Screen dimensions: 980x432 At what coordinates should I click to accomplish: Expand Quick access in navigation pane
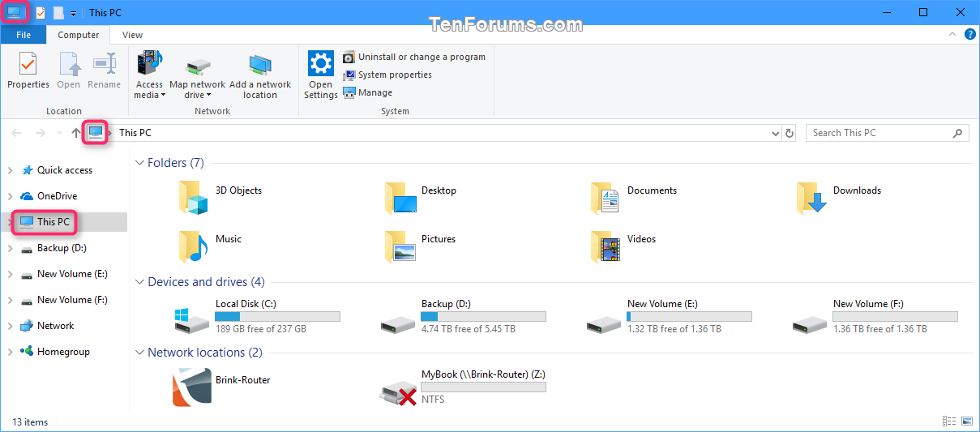point(10,170)
